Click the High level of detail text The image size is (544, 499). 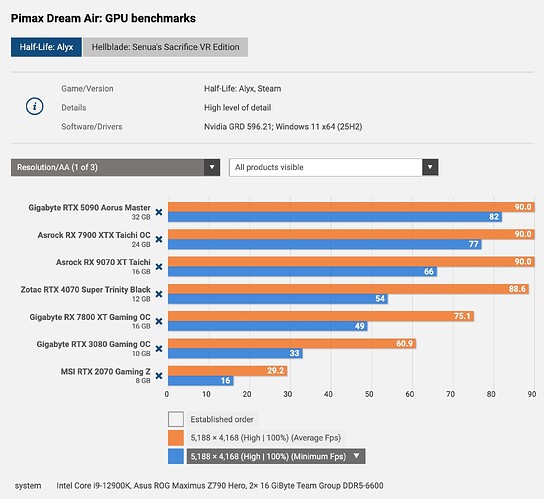coord(237,108)
